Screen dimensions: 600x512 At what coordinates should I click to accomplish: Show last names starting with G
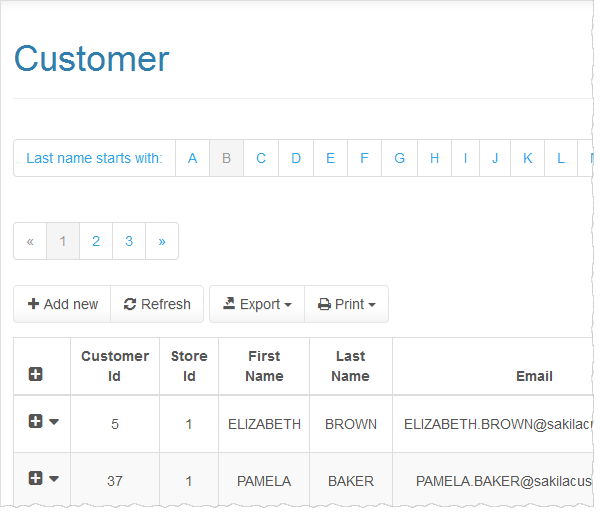[399, 158]
